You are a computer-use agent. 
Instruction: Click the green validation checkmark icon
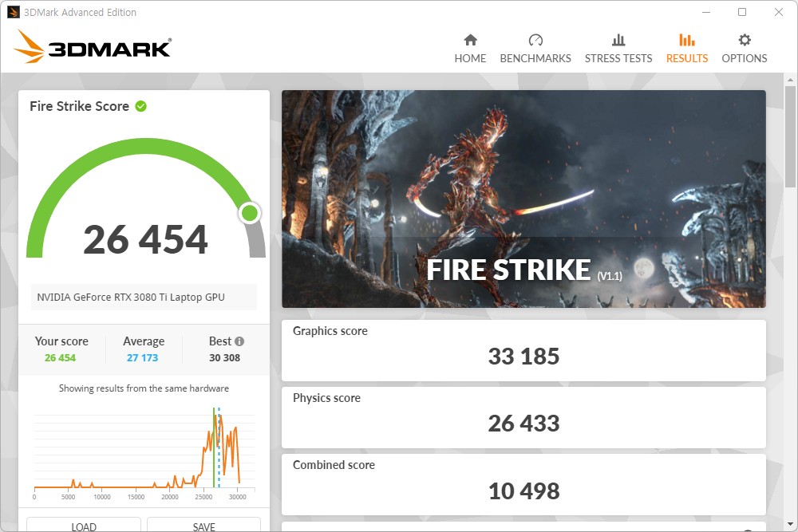click(x=141, y=106)
